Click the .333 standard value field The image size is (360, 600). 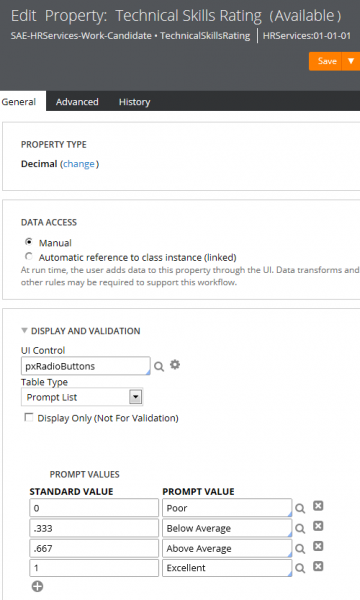94,528
